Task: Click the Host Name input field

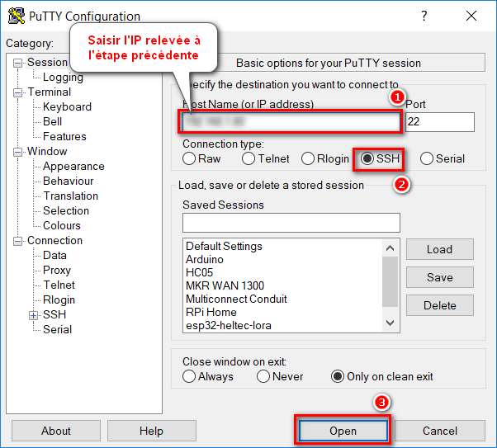Action: click(291, 122)
